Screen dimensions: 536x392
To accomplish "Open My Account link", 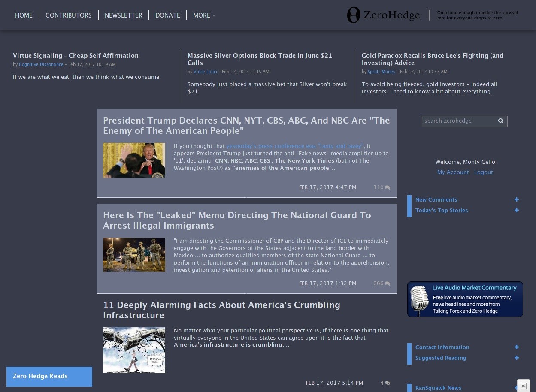I will 453,172.
